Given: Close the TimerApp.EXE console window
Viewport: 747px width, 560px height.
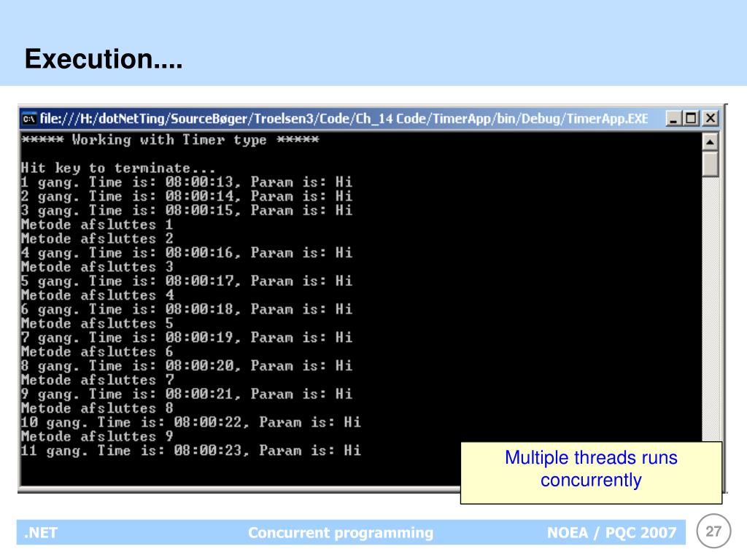Looking at the screenshot, I should [710, 118].
